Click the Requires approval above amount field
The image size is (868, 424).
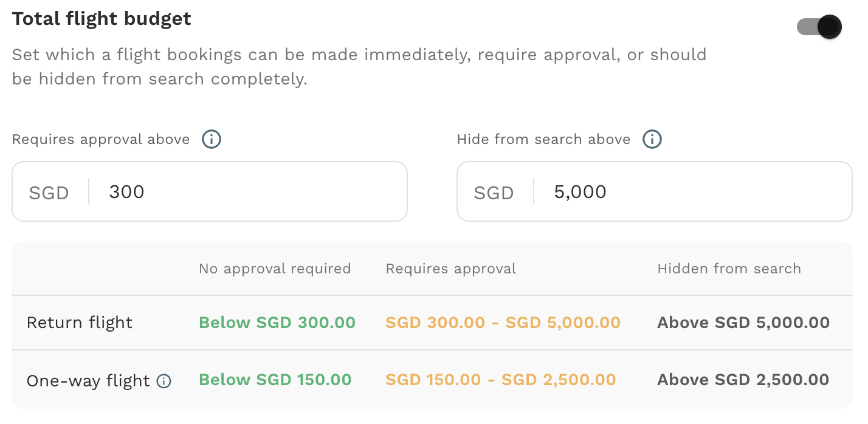click(210, 191)
